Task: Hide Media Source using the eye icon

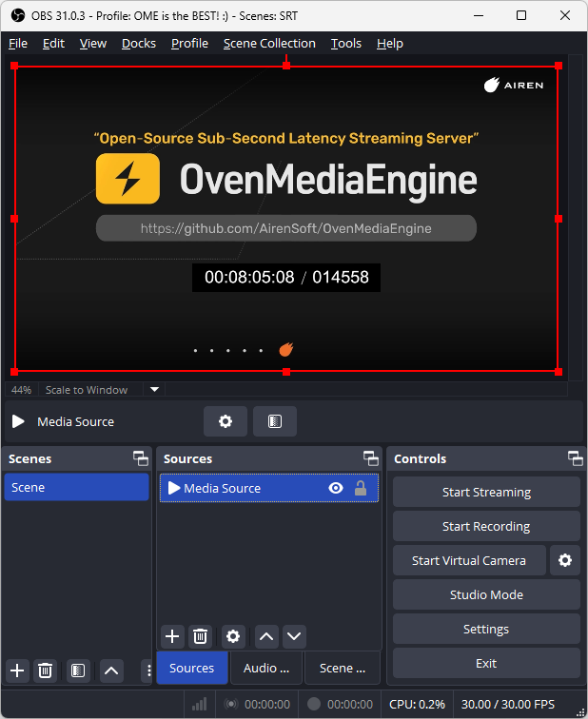Action: [x=335, y=488]
